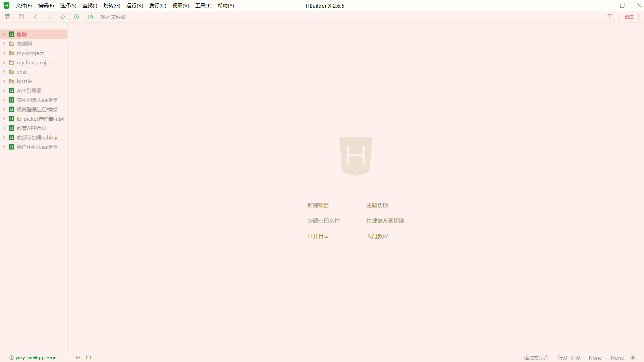Screen dimensions: 644x362
Task: Open the 工具(T) menu
Action: pyautogui.click(x=203, y=6)
